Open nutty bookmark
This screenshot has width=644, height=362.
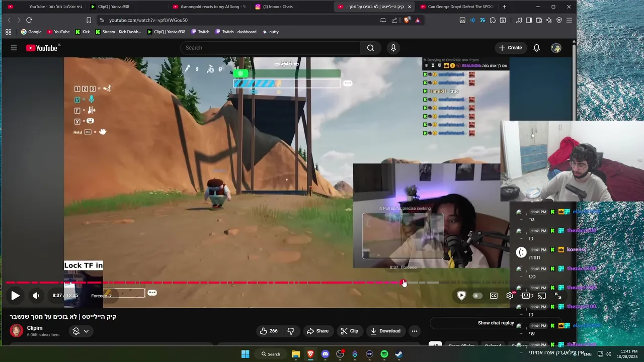coord(271,32)
